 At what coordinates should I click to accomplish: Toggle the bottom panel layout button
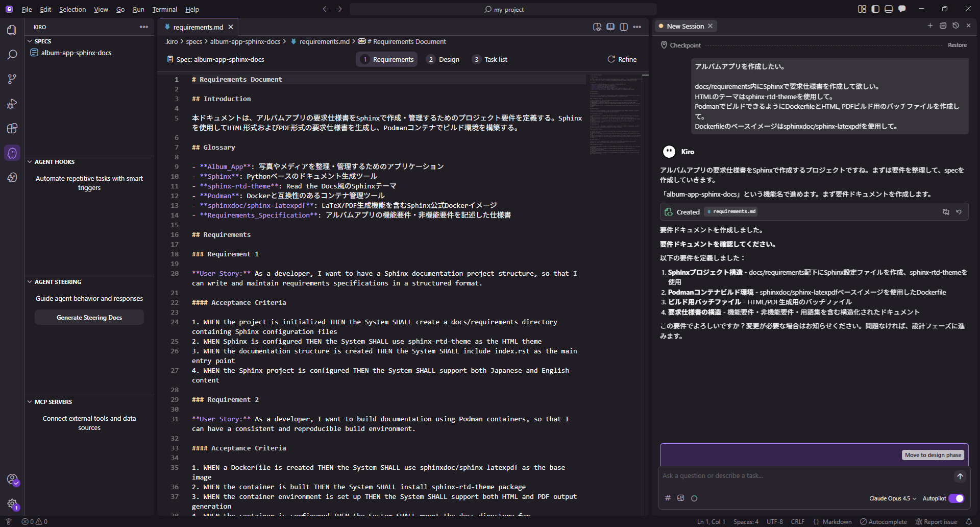coord(889,9)
